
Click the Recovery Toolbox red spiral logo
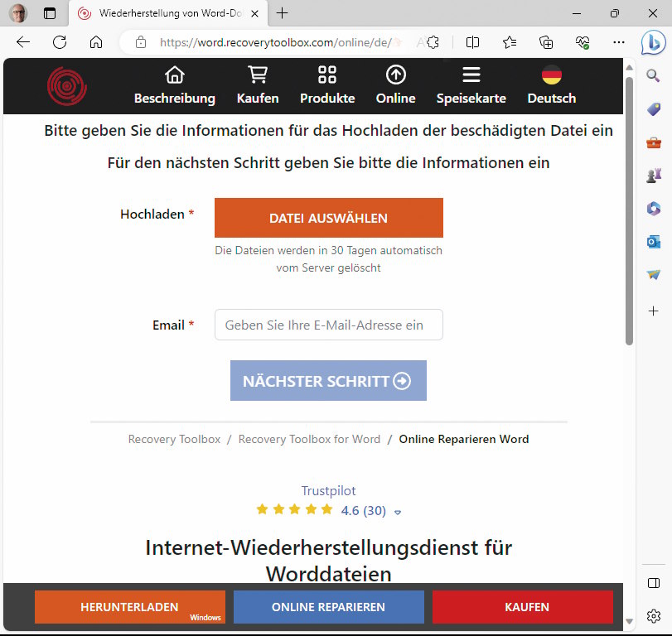click(x=67, y=86)
